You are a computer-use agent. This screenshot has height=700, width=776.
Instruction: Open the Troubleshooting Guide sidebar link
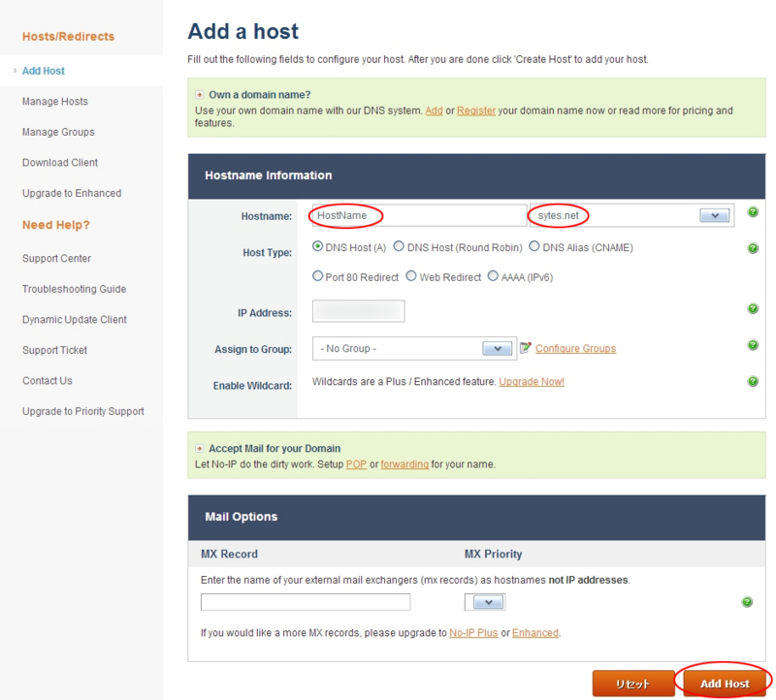(75, 289)
